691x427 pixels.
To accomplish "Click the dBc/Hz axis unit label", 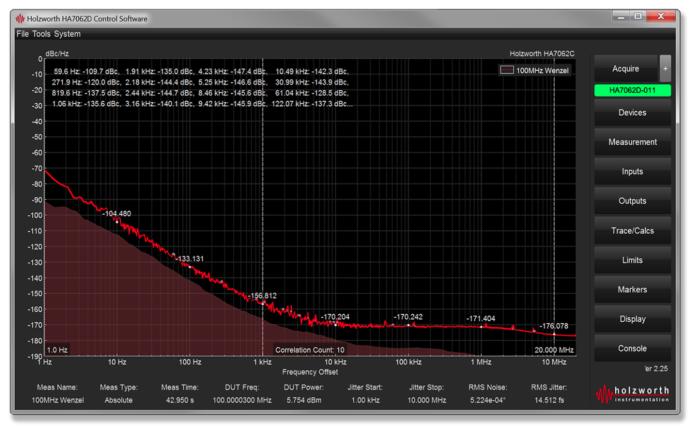I will pyautogui.click(x=57, y=54).
